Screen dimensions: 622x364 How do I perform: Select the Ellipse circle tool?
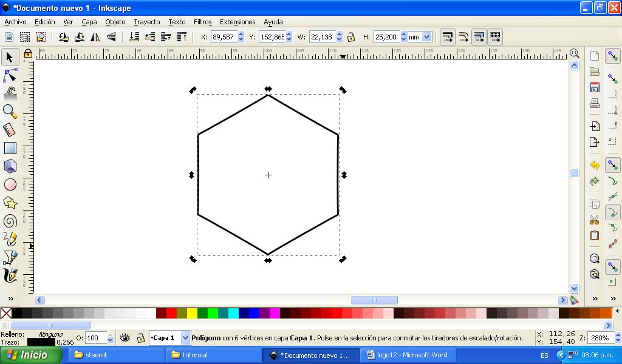click(x=10, y=184)
